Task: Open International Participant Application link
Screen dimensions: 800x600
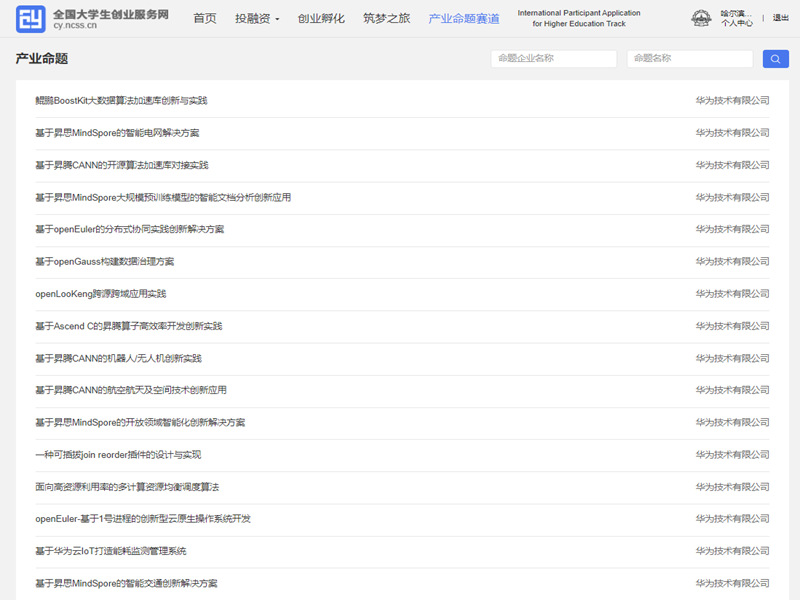Action: point(578,18)
